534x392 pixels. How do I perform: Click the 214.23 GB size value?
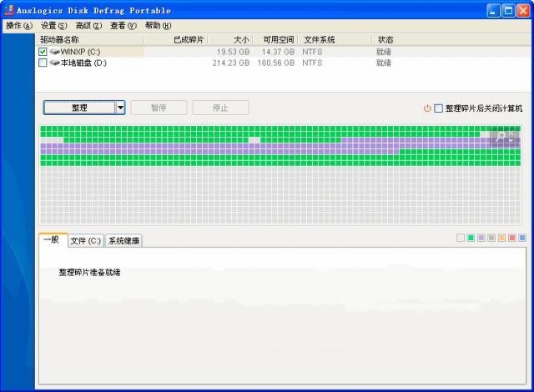point(231,63)
